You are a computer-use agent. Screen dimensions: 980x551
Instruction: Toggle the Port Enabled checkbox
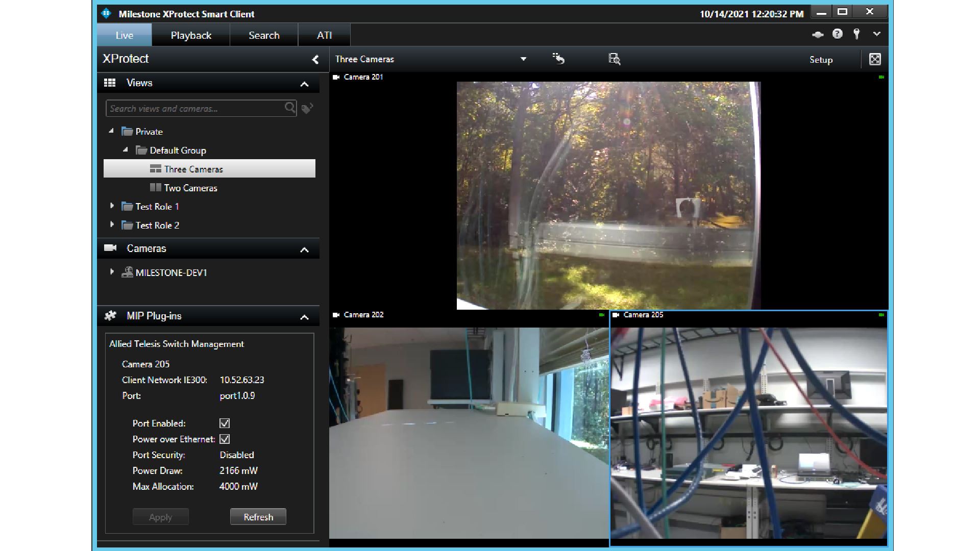click(x=225, y=423)
